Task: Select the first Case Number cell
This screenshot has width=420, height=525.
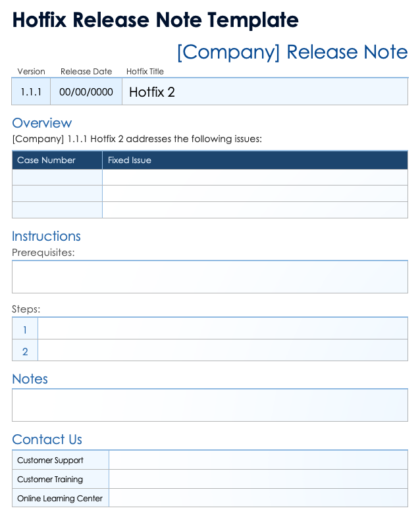Action: pos(57,178)
